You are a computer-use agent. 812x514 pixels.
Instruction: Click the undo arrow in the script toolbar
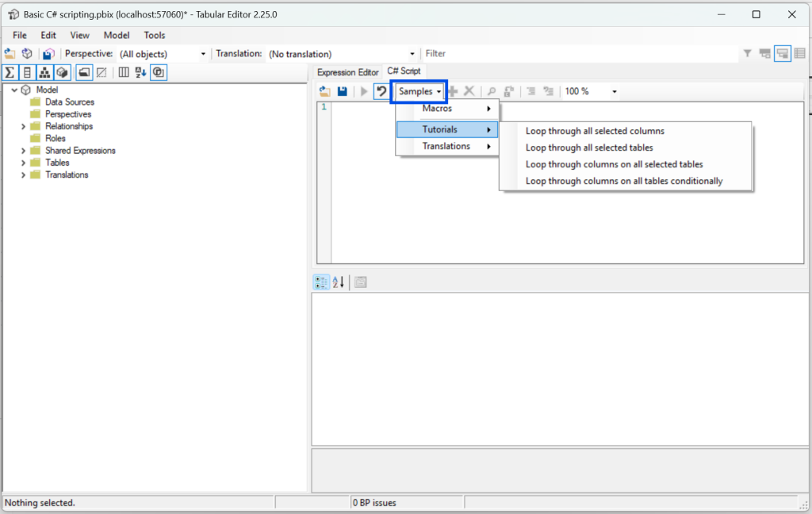[381, 91]
